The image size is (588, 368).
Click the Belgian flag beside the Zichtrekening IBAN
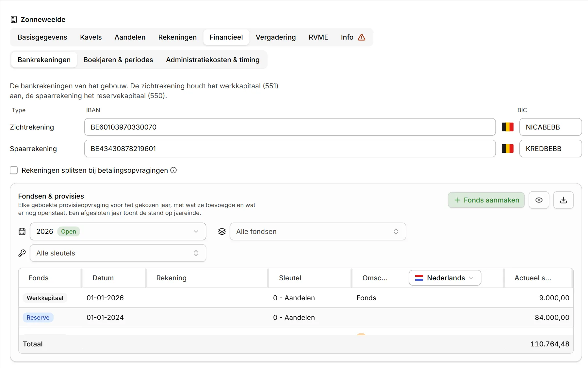[508, 127]
